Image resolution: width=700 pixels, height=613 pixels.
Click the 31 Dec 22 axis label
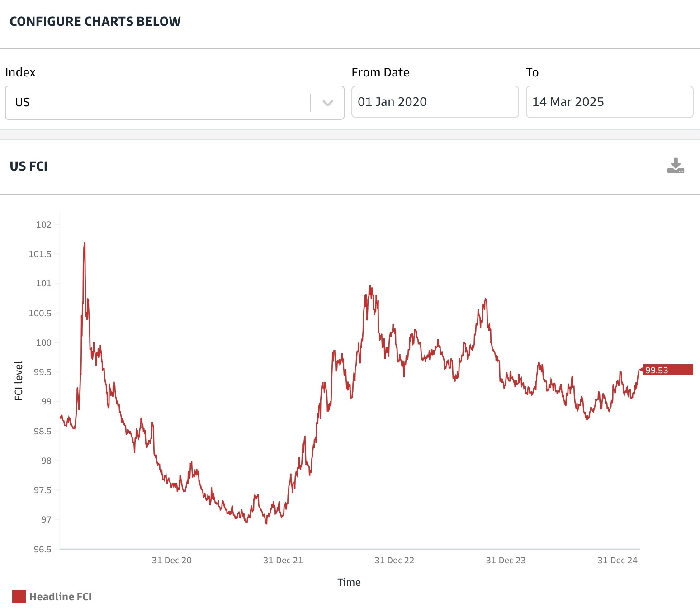point(394,560)
